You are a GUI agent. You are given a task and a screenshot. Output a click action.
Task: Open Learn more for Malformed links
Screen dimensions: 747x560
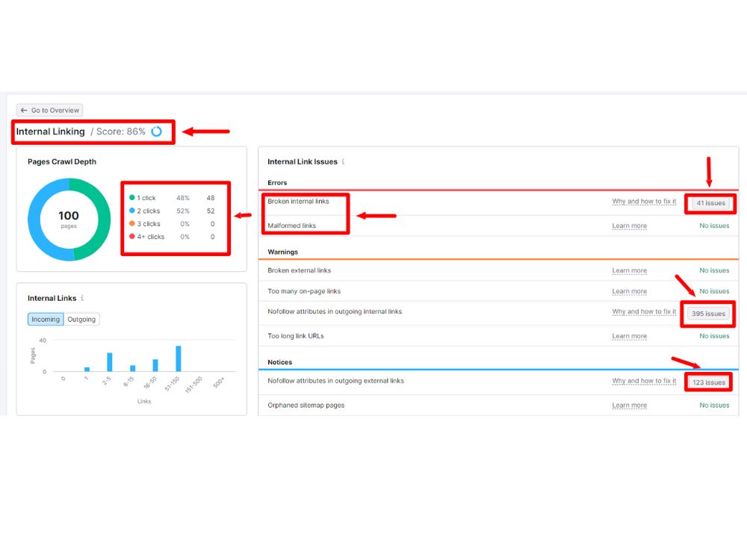point(629,225)
